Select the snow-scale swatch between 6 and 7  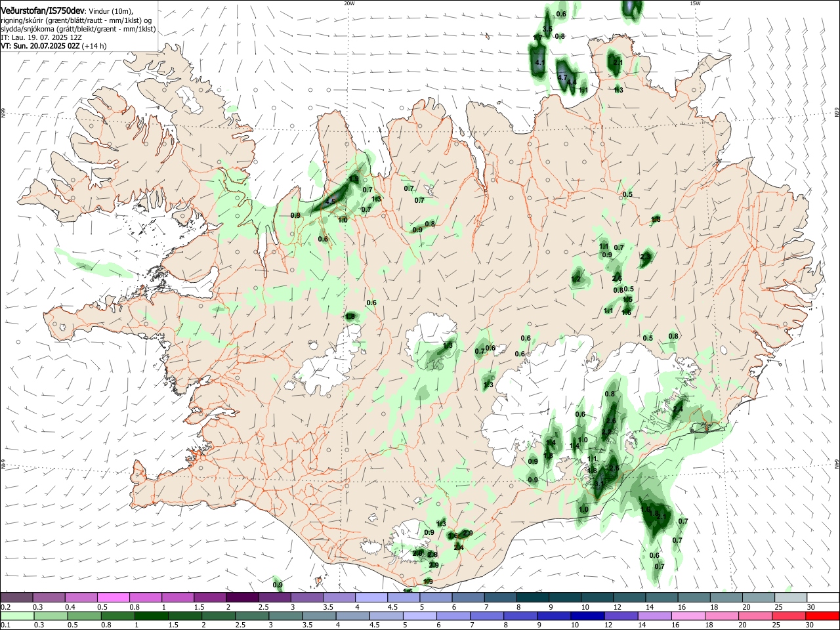click(468, 597)
